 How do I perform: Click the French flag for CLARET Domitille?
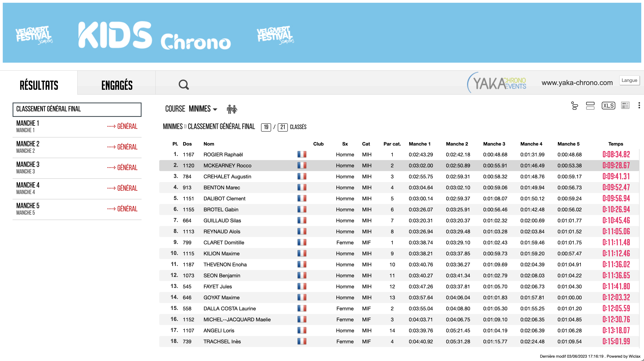pos(302,242)
